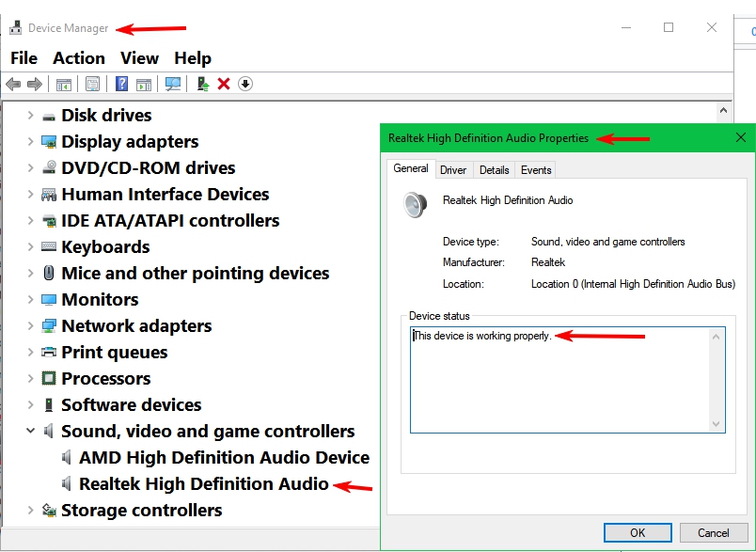Click the large speaker icon in Properties
The width and height of the screenshot is (756, 552).
415,204
